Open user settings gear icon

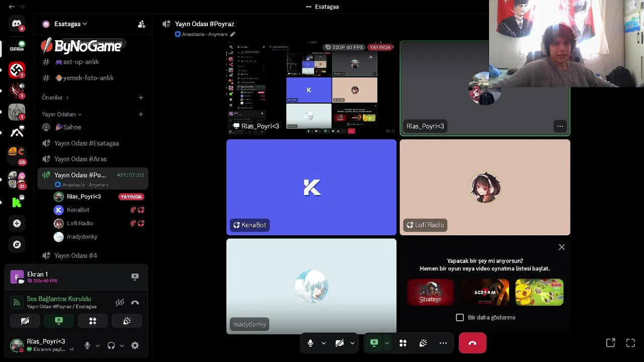(135, 345)
